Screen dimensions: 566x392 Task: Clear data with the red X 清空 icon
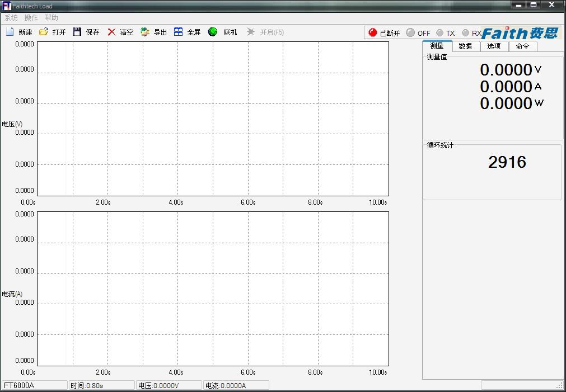click(111, 32)
